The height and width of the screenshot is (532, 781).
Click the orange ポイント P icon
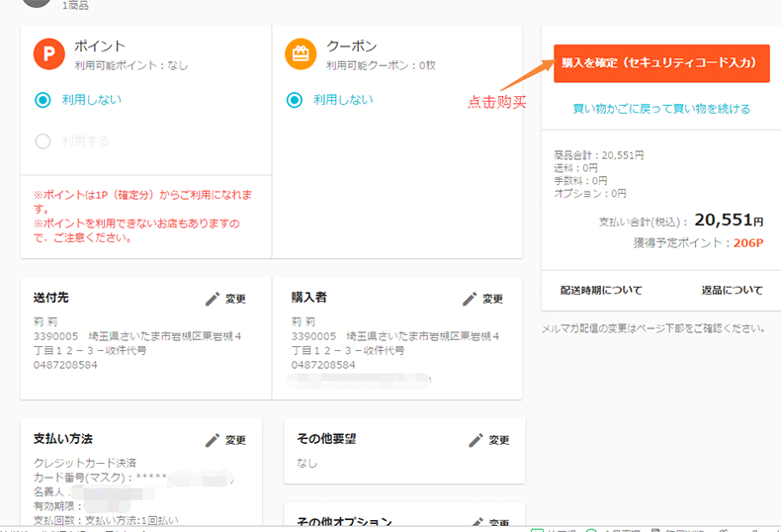48,54
